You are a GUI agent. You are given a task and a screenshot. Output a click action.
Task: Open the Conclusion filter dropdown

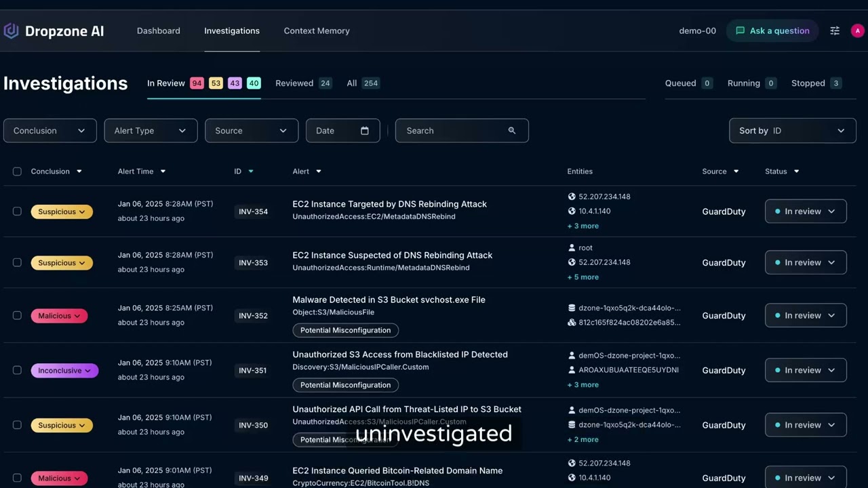[50, 131]
